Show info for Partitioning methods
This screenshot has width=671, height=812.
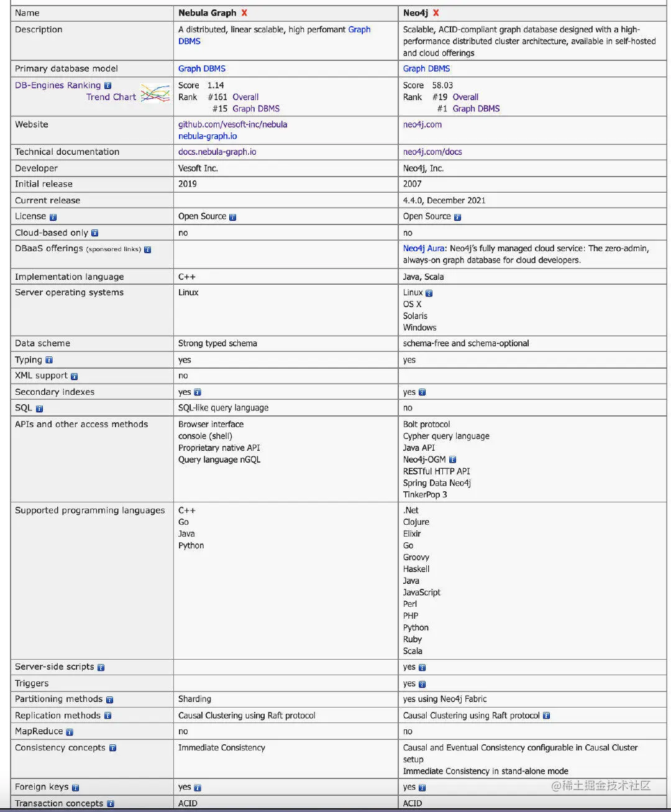pos(109,699)
